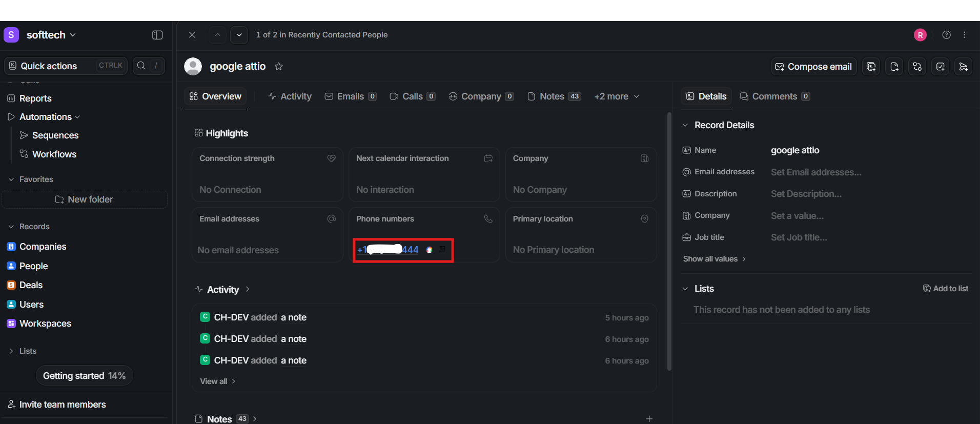This screenshot has height=424, width=980.
Task: Switch to the Calls tab
Action: click(x=413, y=96)
